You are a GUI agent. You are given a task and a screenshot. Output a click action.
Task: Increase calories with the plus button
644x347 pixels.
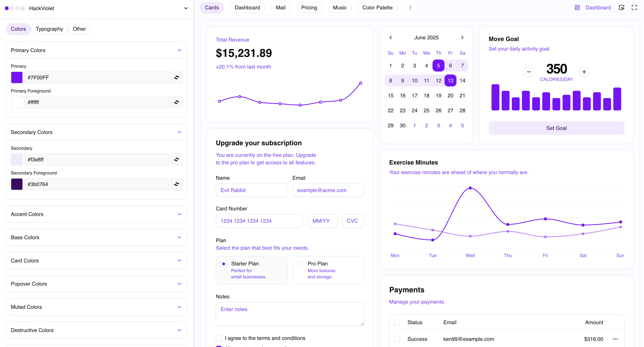tap(584, 72)
